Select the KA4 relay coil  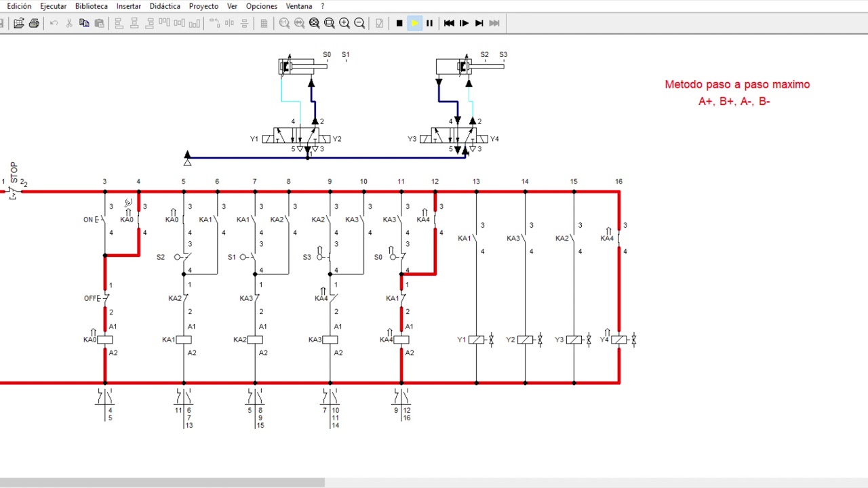pyautogui.click(x=401, y=340)
